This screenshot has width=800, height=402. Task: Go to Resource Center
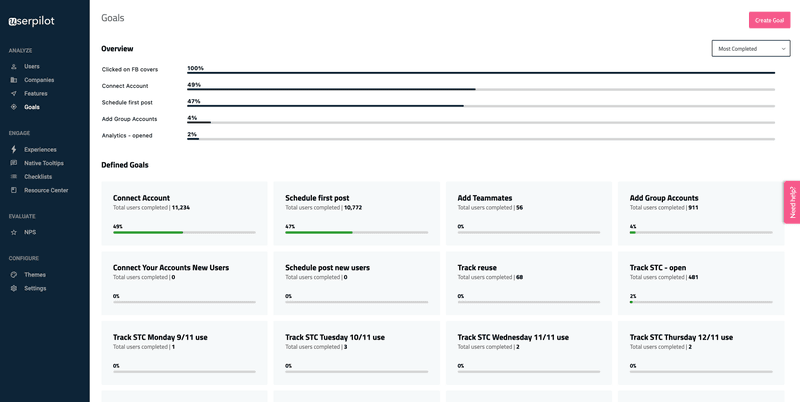[x=46, y=190]
